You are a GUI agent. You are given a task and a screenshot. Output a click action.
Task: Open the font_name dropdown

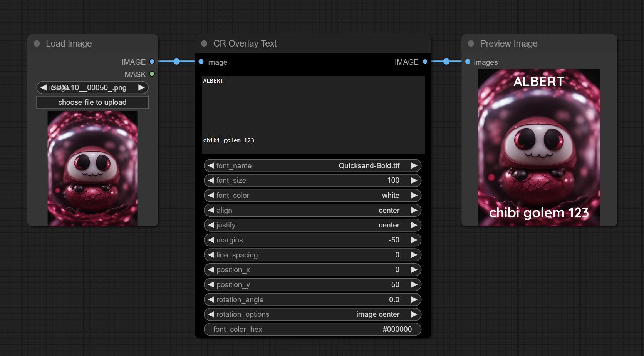tap(312, 166)
